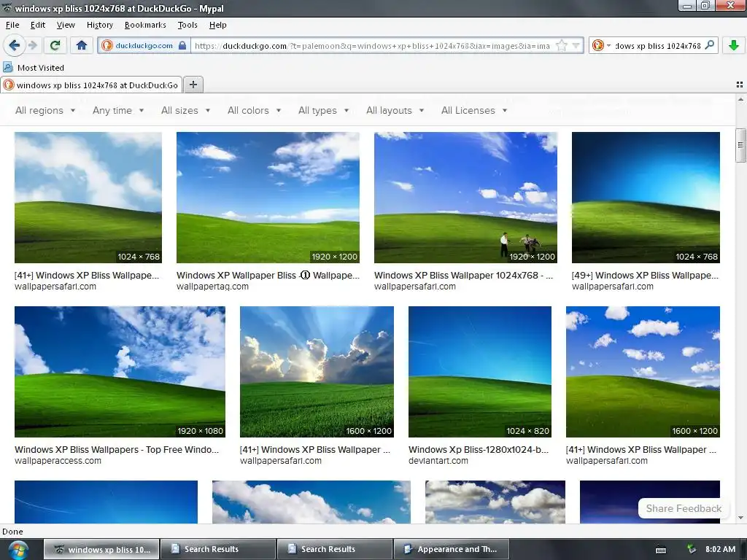
Task: Open the search engine selector dropdown
Action: click(602, 45)
